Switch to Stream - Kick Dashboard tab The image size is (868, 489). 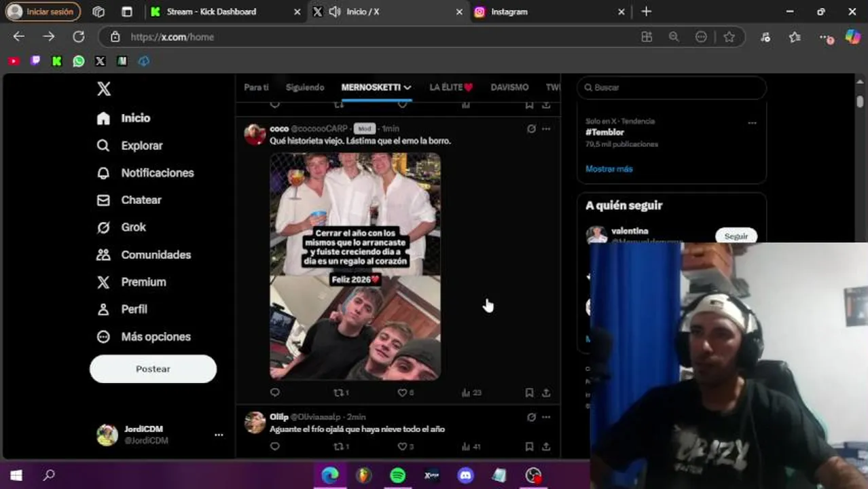tap(225, 12)
